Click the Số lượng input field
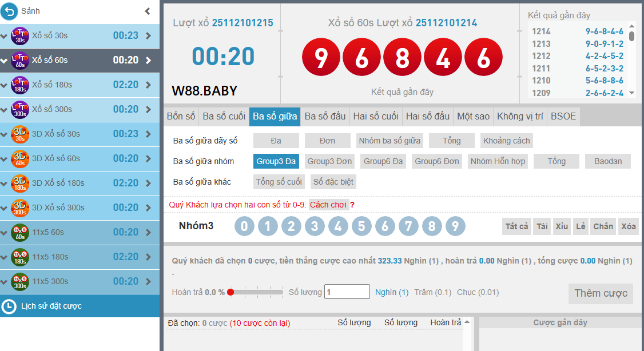This screenshot has width=644, height=351. pyautogui.click(x=347, y=292)
